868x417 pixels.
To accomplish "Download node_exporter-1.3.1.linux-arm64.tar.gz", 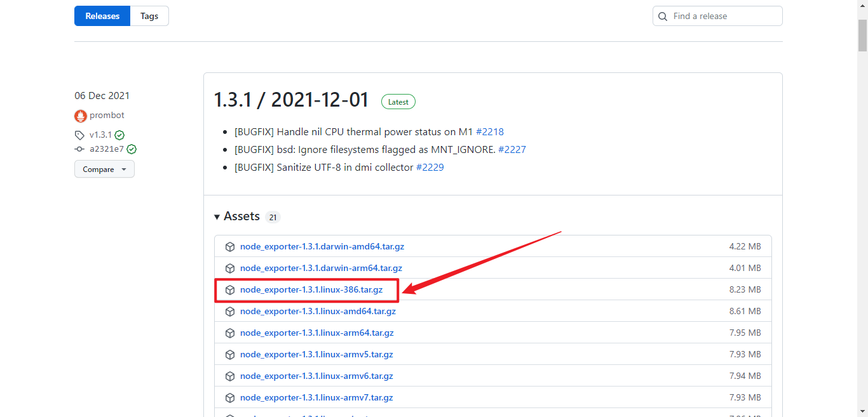I will tap(317, 333).
